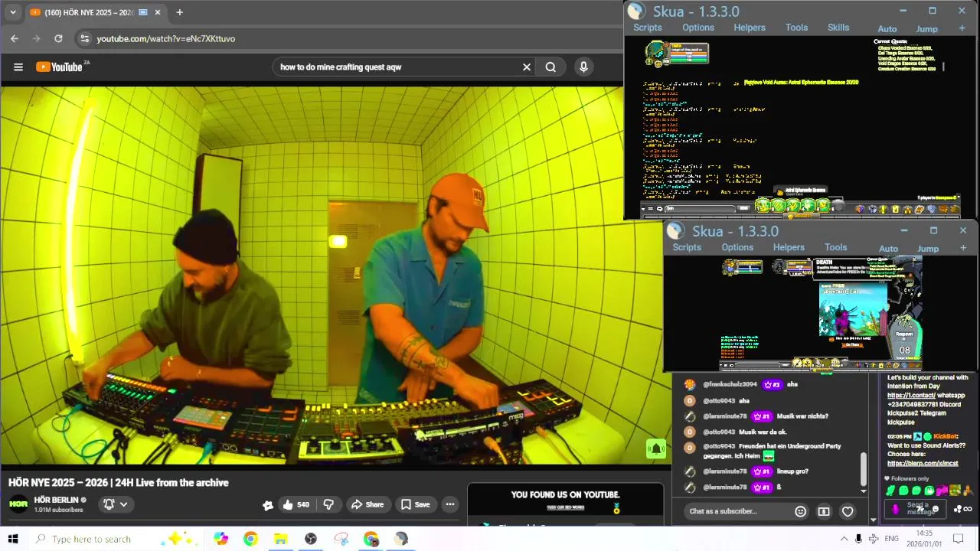Open Super Chat dollar icon in chat
Viewport: 980px width, 551px height.
824,511
